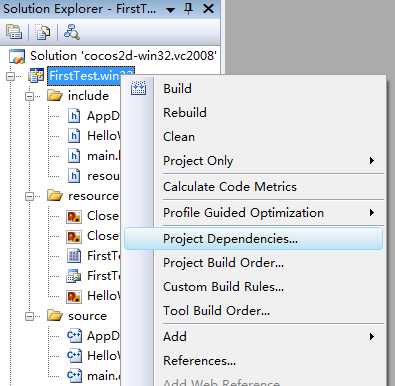Viewport: 395px width, 386px height.
Task: Click the FirstTest.win32 project icon
Action: click(x=36, y=76)
